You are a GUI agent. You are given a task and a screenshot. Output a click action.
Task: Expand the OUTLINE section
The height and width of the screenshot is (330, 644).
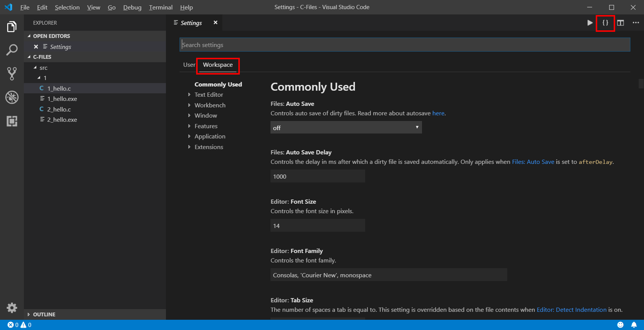(x=44, y=314)
